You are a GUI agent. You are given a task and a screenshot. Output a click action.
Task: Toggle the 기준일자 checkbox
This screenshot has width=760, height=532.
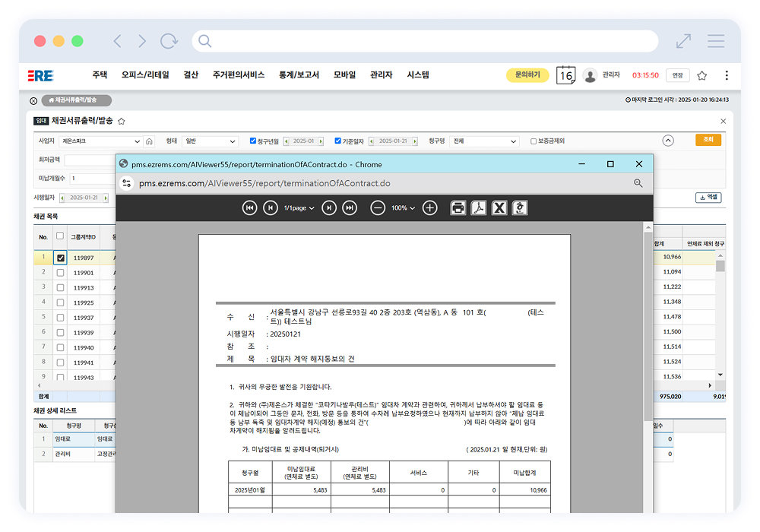[x=338, y=141]
